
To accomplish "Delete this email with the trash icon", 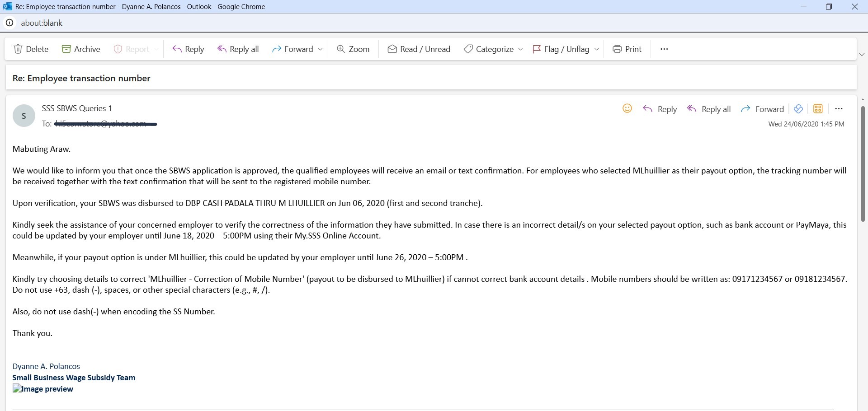I will coord(31,49).
